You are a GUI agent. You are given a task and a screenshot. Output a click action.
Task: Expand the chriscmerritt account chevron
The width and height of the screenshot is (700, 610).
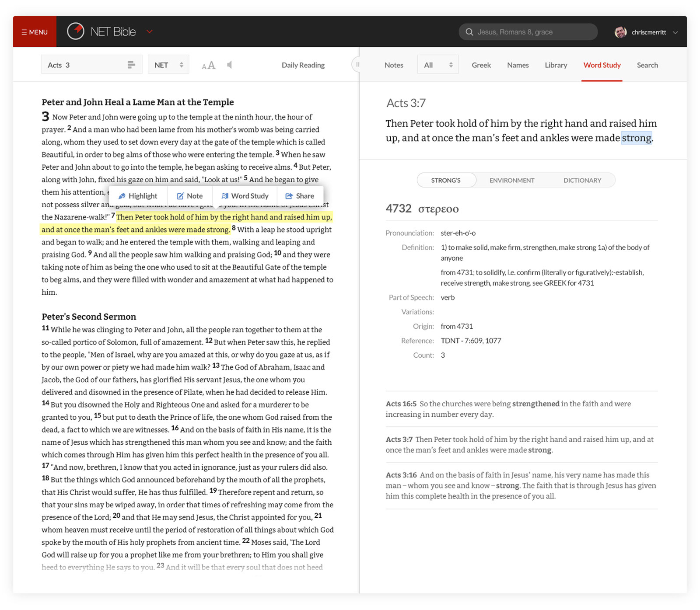[x=675, y=32]
